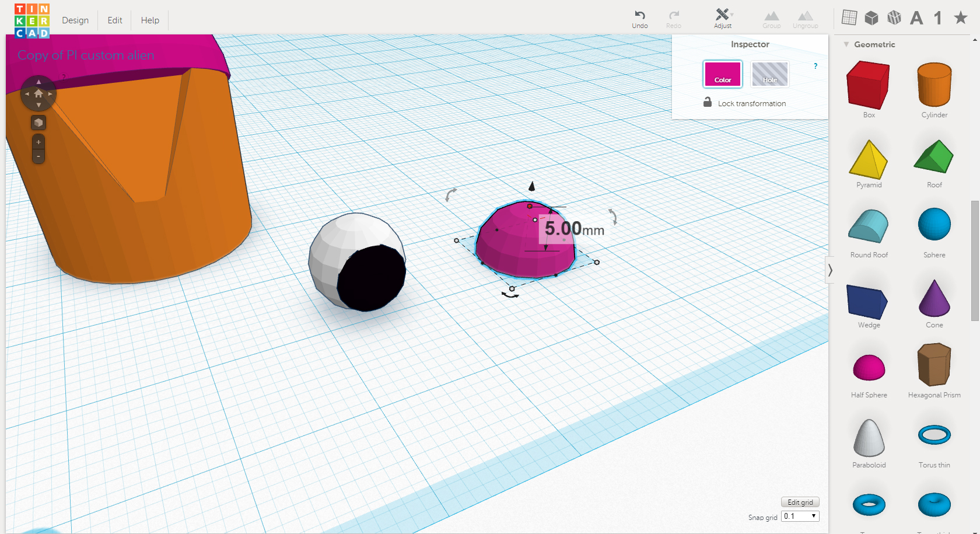Click the left curved rotation handle
Viewport: 980px width, 534px height.
point(450,194)
